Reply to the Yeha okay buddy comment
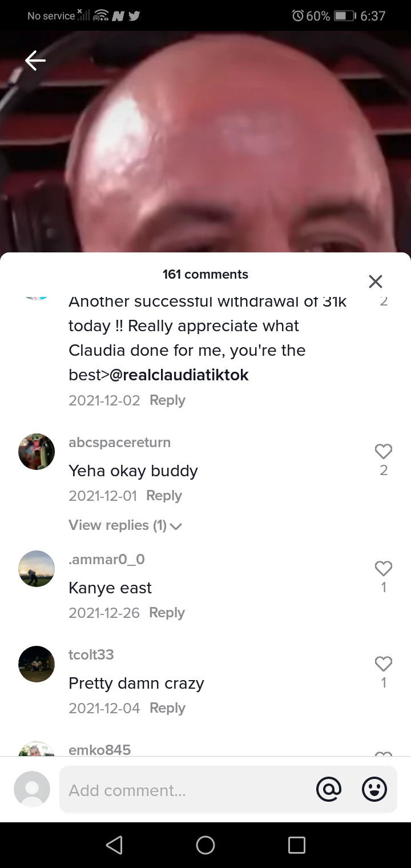This screenshot has width=411, height=868. point(164,496)
